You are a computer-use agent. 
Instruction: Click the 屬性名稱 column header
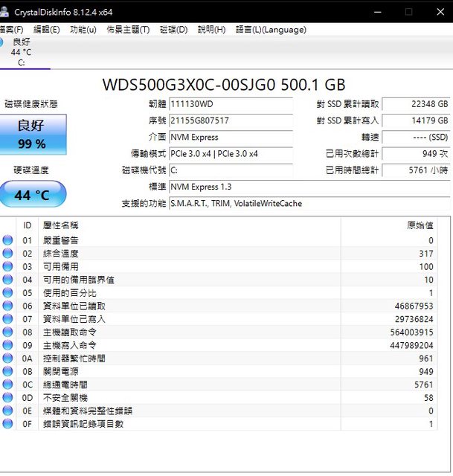(x=61, y=225)
